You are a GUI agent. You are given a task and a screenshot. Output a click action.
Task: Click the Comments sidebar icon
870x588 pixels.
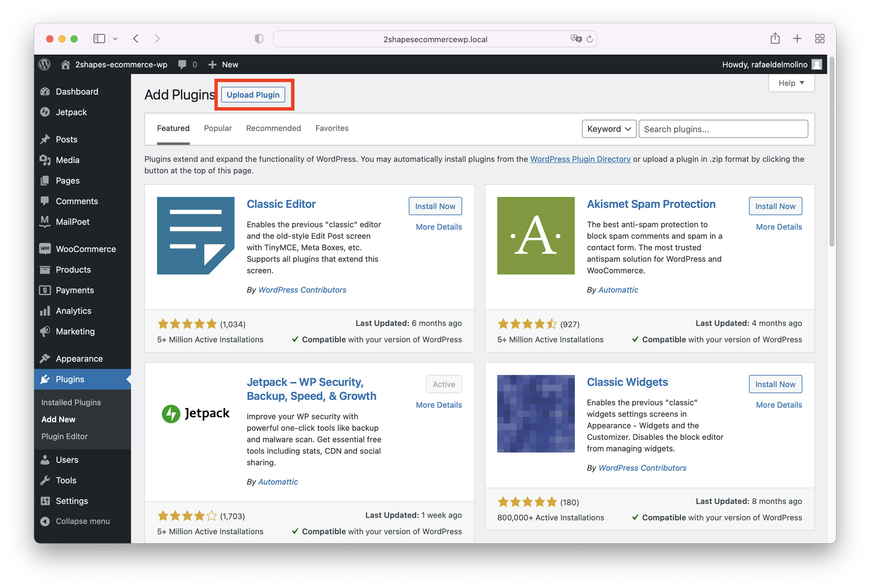coord(45,201)
